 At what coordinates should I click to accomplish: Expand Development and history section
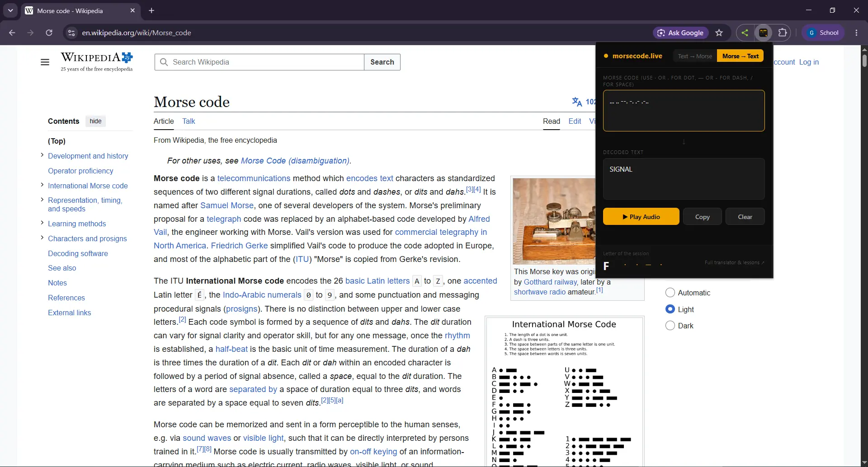tap(42, 155)
